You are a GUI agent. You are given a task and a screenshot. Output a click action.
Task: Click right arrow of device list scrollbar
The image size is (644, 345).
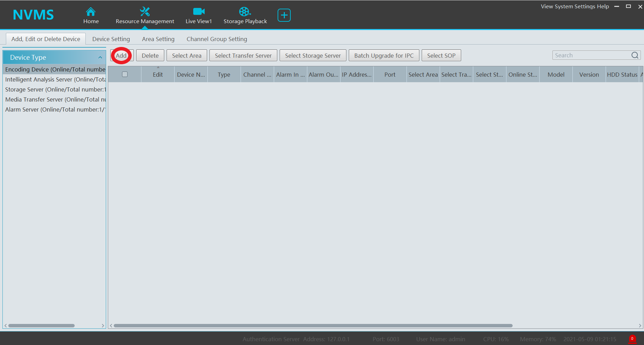pos(103,326)
